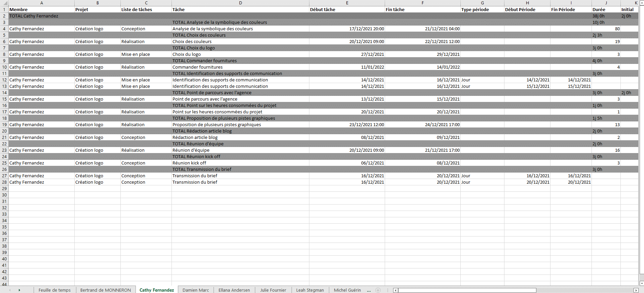
Task: Select the Analyse de la symbolique des couleurs task
Action: coord(240,29)
